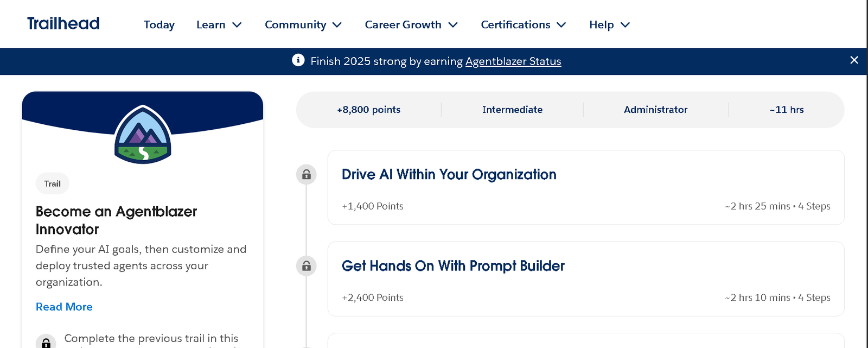Image resolution: width=868 pixels, height=348 pixels.
Task: Open the Agentblazer Status link
Action: coord(513,61)
